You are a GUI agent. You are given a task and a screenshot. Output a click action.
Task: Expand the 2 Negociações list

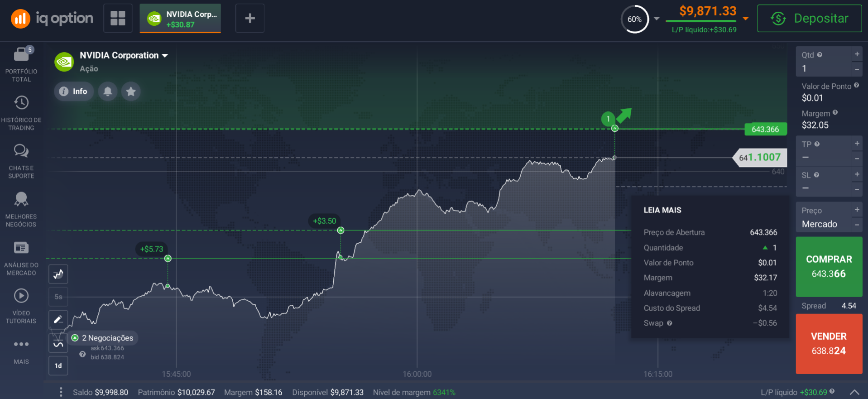point(103,338)
